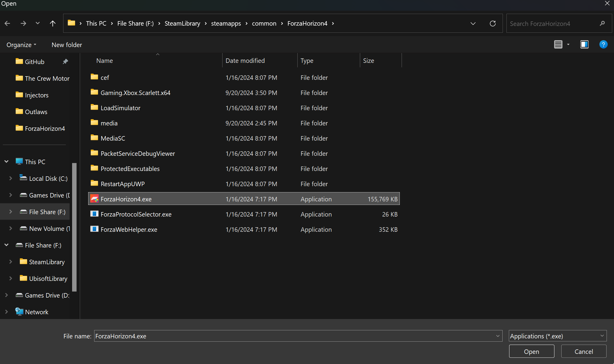Open the view options dropdown arrow

(x=568, y=44)
